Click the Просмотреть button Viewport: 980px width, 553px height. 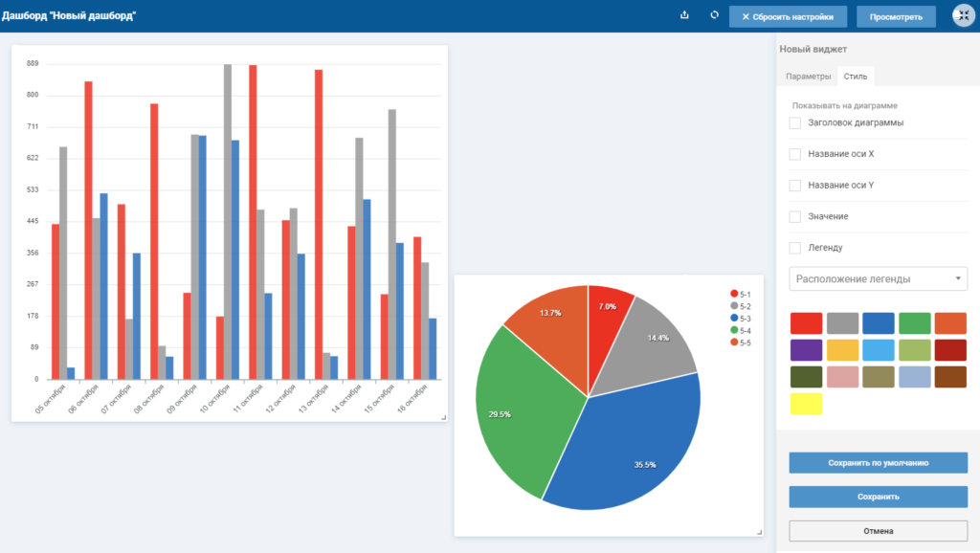(896, 17)
